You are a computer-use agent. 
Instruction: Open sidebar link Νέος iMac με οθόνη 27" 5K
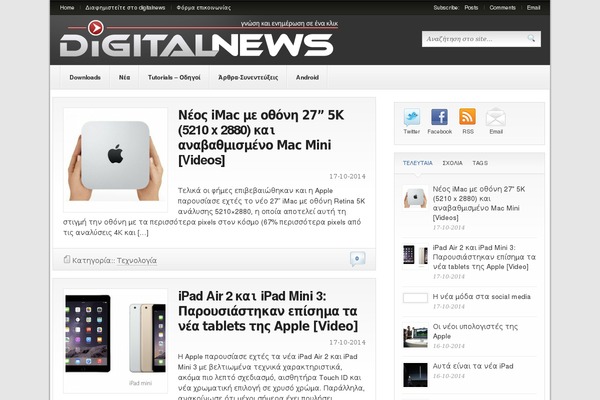click(479, 203)
